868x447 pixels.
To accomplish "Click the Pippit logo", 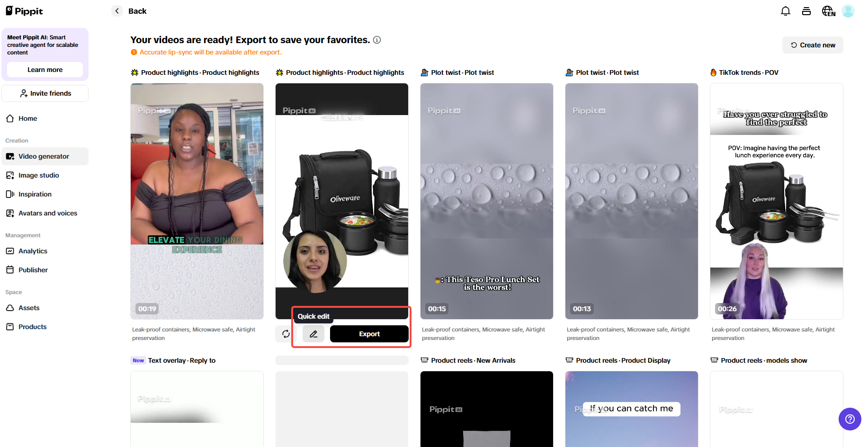I will (24, 11).
